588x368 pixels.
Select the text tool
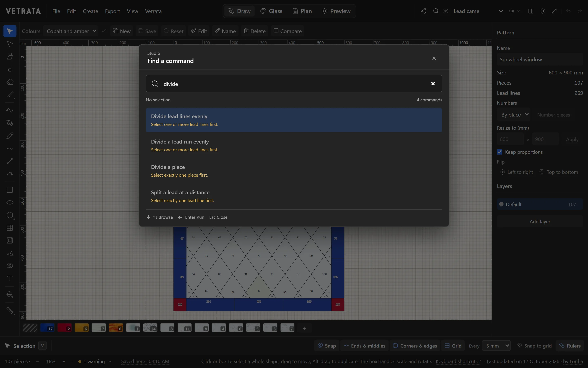pyautogui.click(x=10, y=278)
